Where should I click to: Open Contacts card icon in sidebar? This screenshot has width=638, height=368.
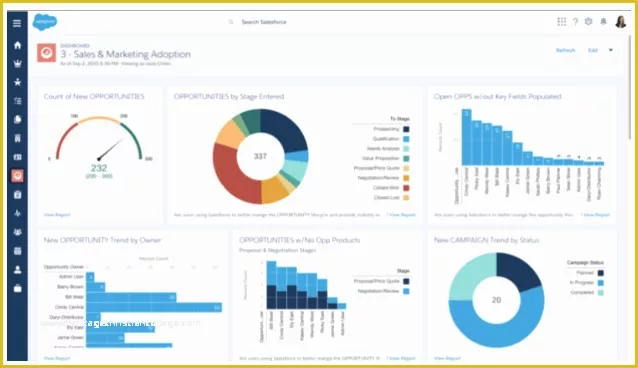[x=17, y=157]
